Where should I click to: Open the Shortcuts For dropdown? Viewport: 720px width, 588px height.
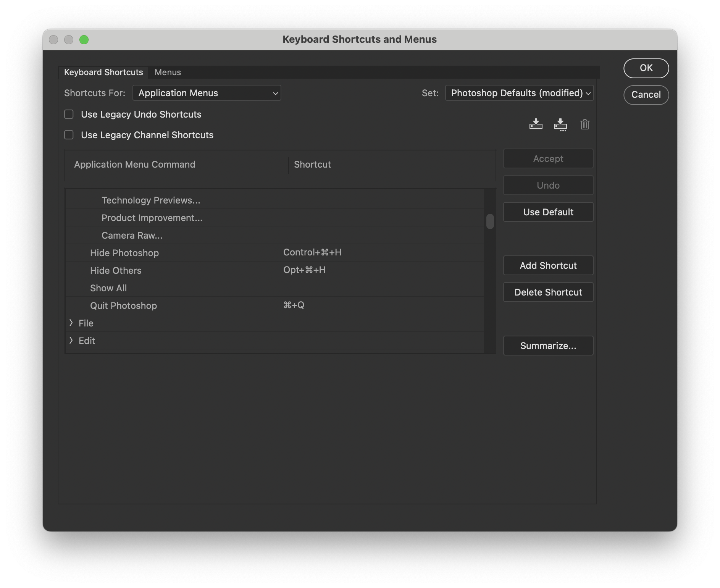[x=207, y=93]
